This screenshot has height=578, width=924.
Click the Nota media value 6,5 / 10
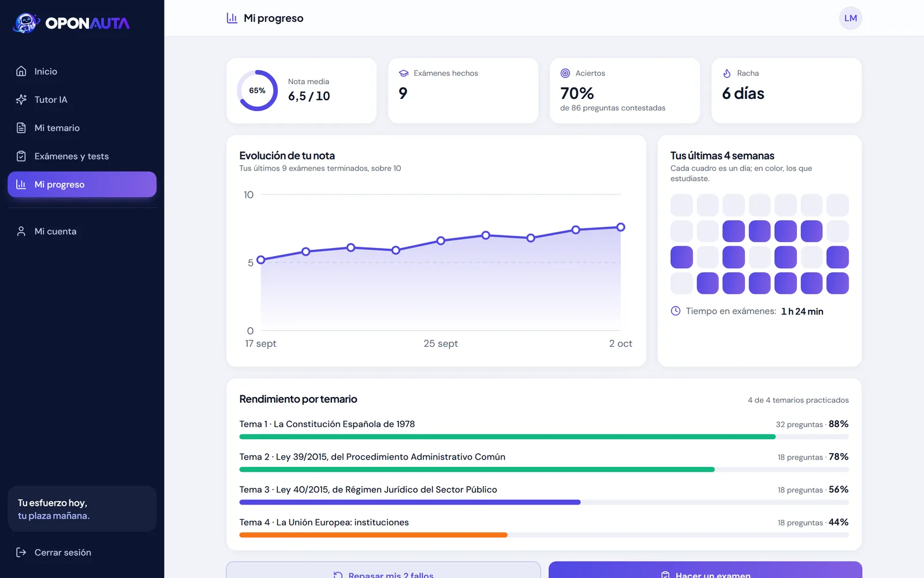tap(309, 97)
